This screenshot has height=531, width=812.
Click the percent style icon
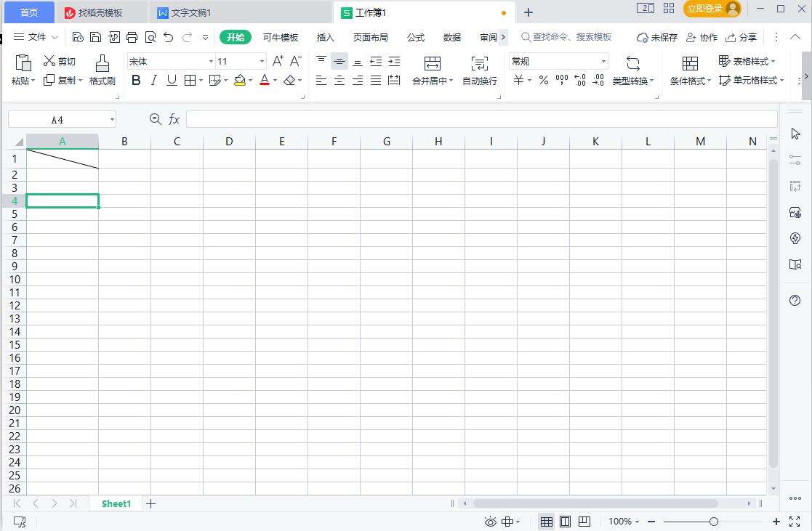543,80
